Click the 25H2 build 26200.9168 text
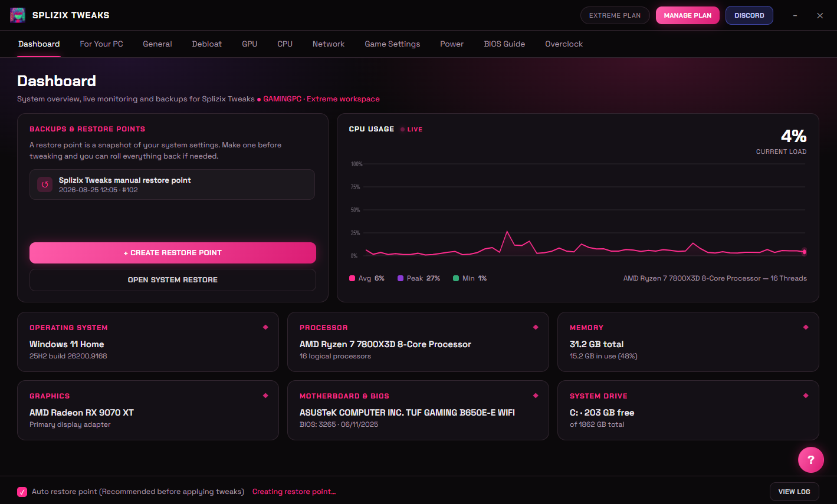The image size is (837, 504). 68,356
